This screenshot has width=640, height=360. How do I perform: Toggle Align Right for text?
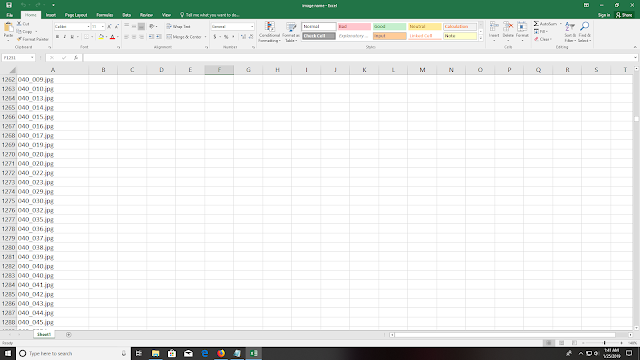[x=141, y=37]
